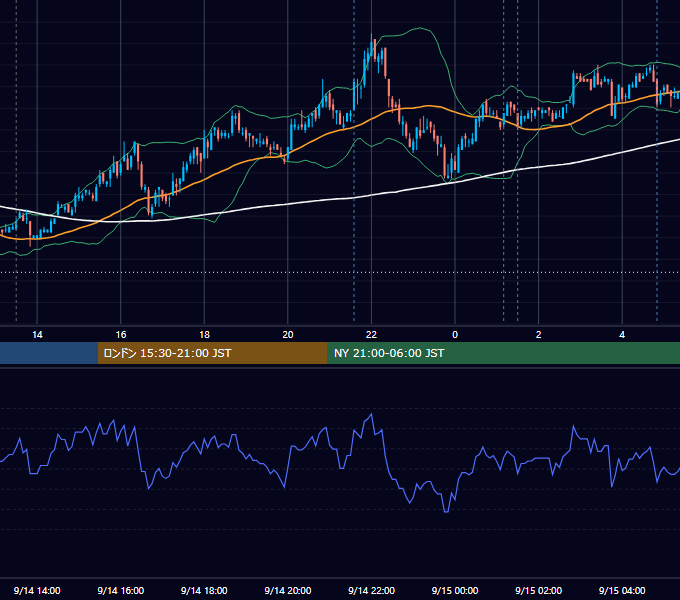The image size is (680, 600).
Task: Click the 0 hour label on the price chart axis
Action: (x=455, y=335)
